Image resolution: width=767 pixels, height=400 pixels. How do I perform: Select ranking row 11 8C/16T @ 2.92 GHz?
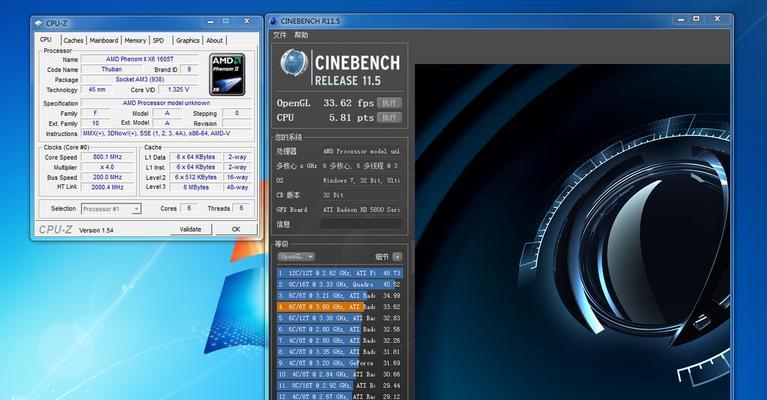[x=339, y=385]
